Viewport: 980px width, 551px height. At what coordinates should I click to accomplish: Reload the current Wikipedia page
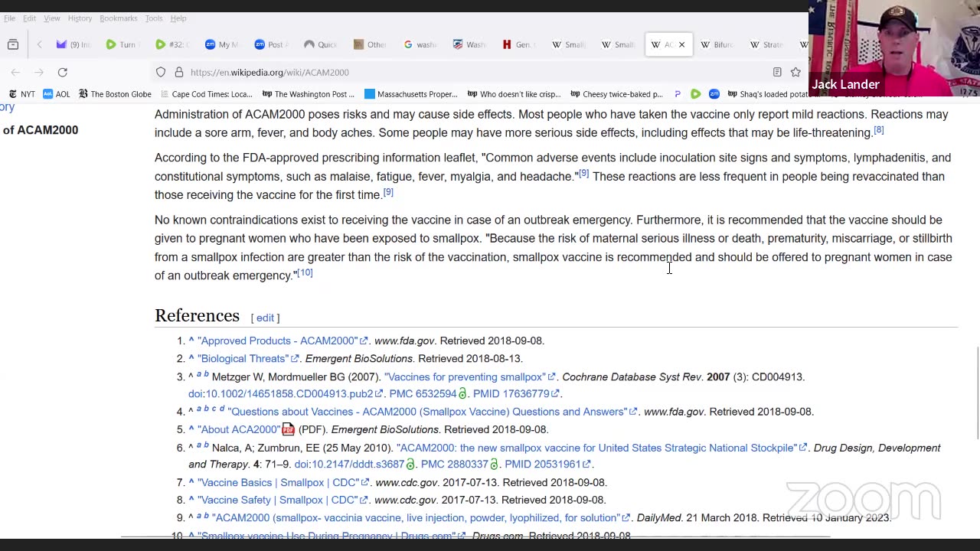point(63,72)
